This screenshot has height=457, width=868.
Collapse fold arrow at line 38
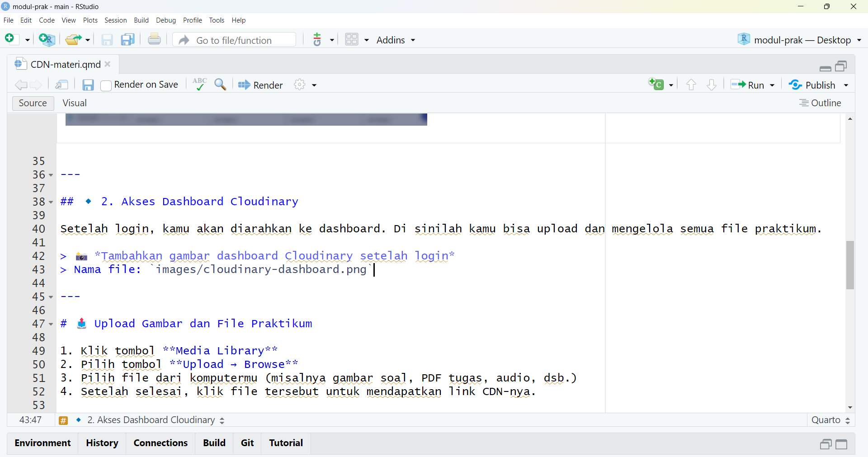coord(51,202)
